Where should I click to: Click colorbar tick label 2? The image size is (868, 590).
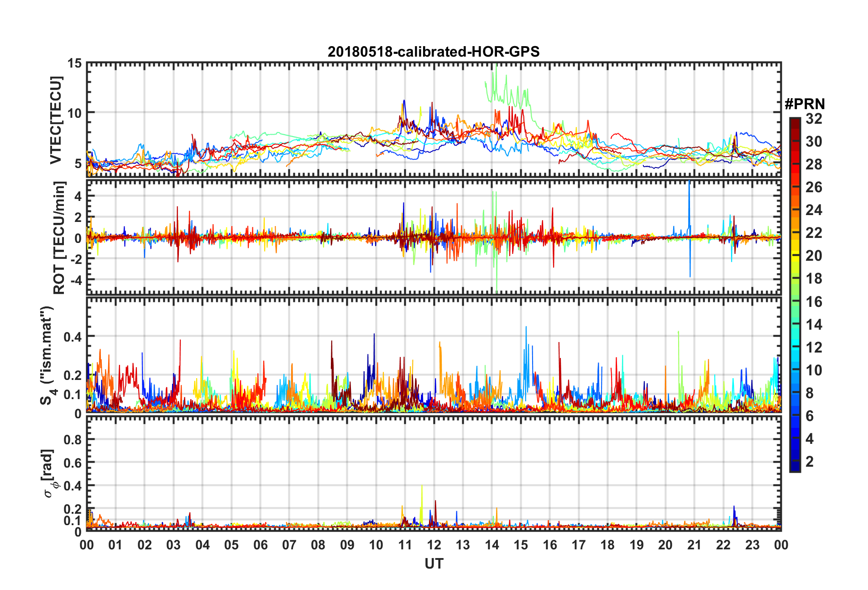[810, 462]
